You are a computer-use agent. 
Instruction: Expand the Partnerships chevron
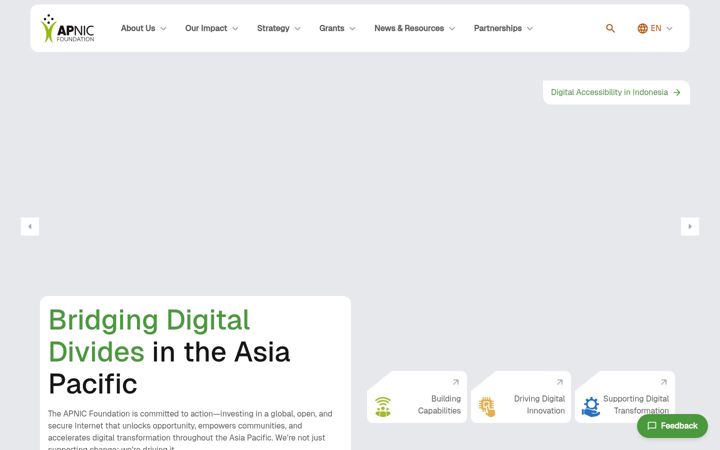pyautogui.click(x=529, y=28)
